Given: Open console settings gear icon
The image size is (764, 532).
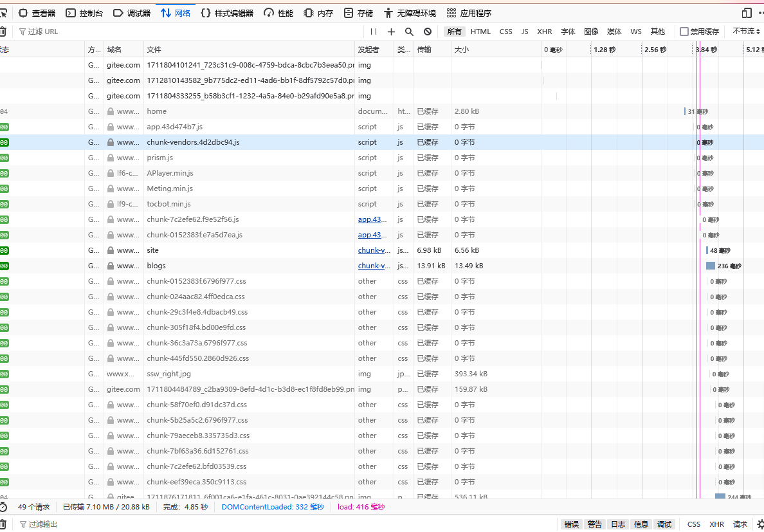Looking at the screenshot, I should point(760,524).
